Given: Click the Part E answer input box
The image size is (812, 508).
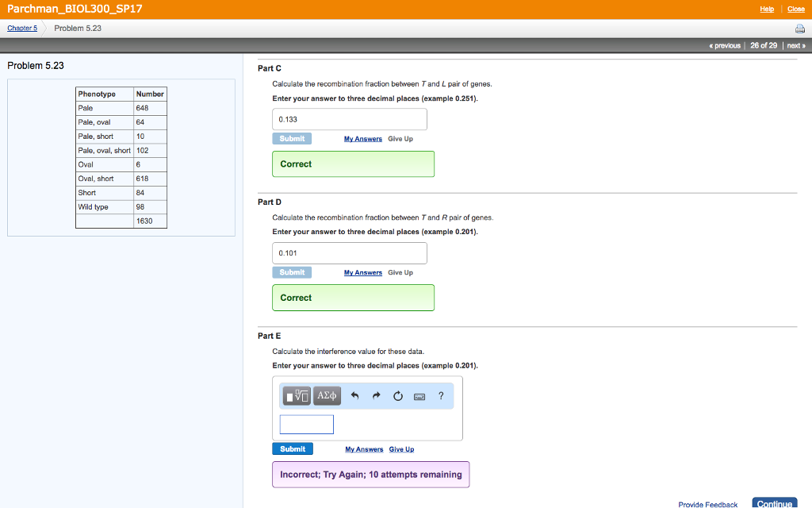Looking at the screenshot, I should [306, 425].
